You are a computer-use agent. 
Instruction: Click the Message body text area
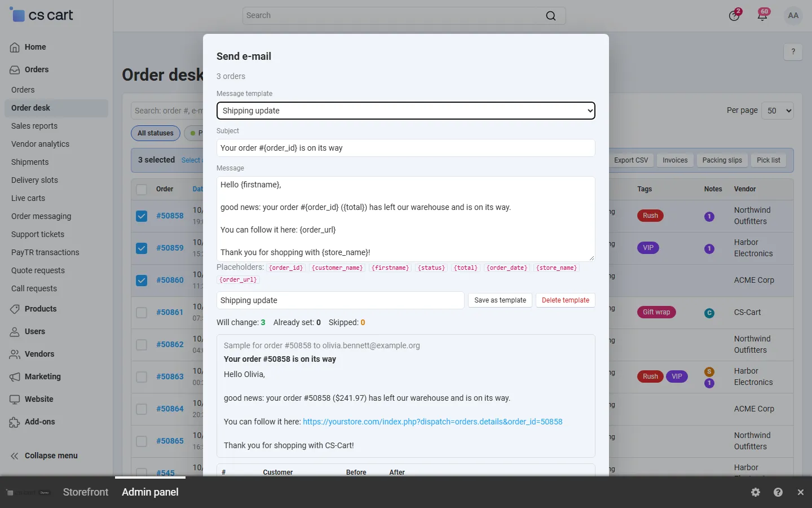tap(406, 218)
